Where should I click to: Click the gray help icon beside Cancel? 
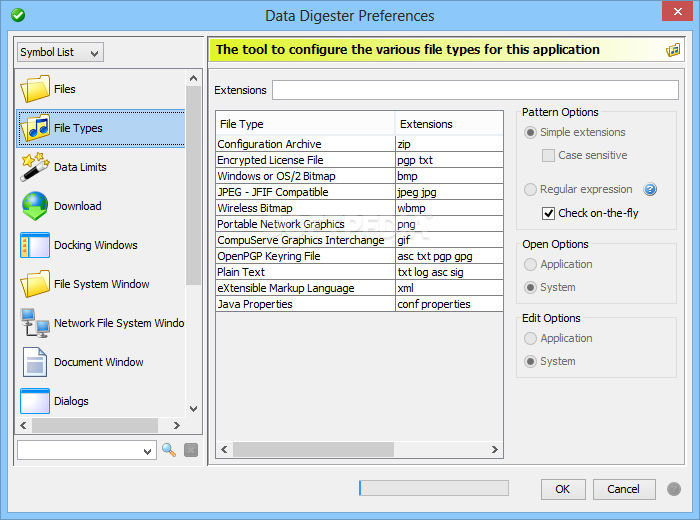[674, 489]
